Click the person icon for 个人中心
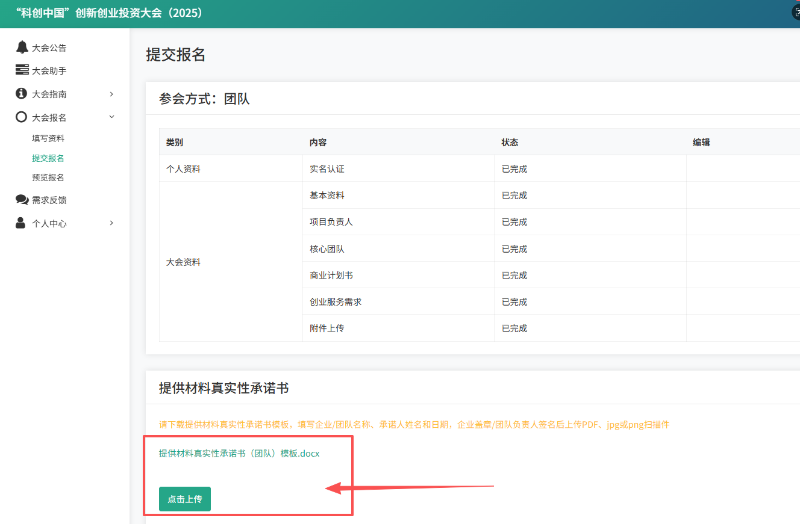Image resolution: width=800 pixels, height=524 pixels. (22, 223)
